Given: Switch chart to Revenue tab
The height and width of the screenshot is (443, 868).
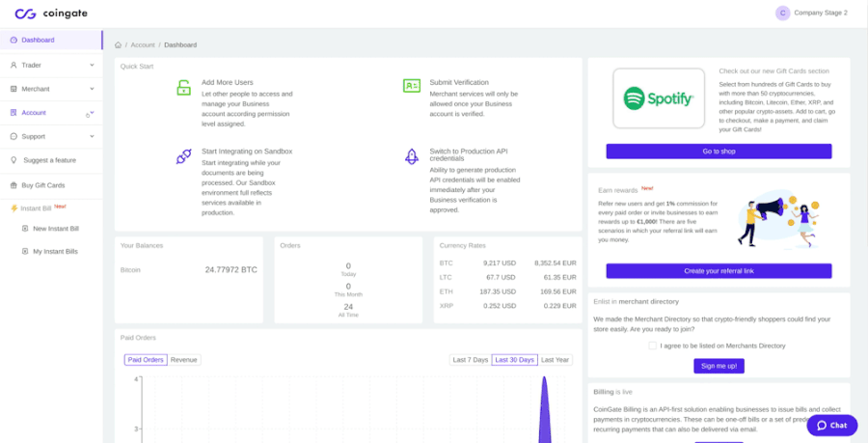Looking at the screenshot, I should pyautogui.click(x=184, y=360).
